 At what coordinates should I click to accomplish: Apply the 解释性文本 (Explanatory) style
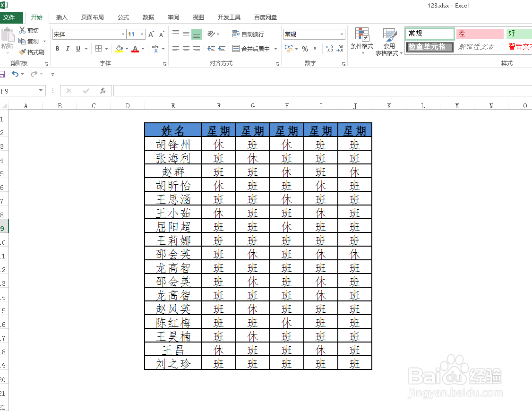tap(480, 46)
